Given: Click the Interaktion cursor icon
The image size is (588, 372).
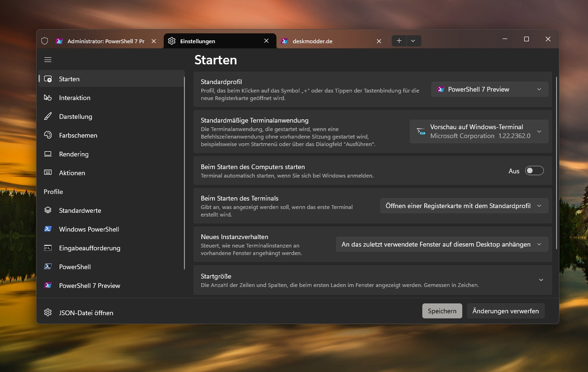Looking at the screenshot, I should (48, 98).
